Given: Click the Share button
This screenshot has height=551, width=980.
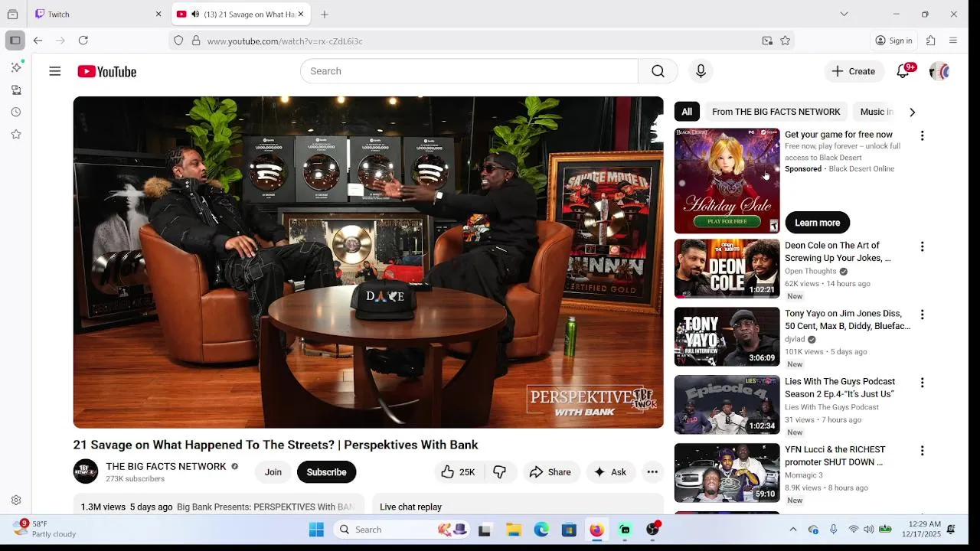Looking at the screenshot, I should [550, 472].
